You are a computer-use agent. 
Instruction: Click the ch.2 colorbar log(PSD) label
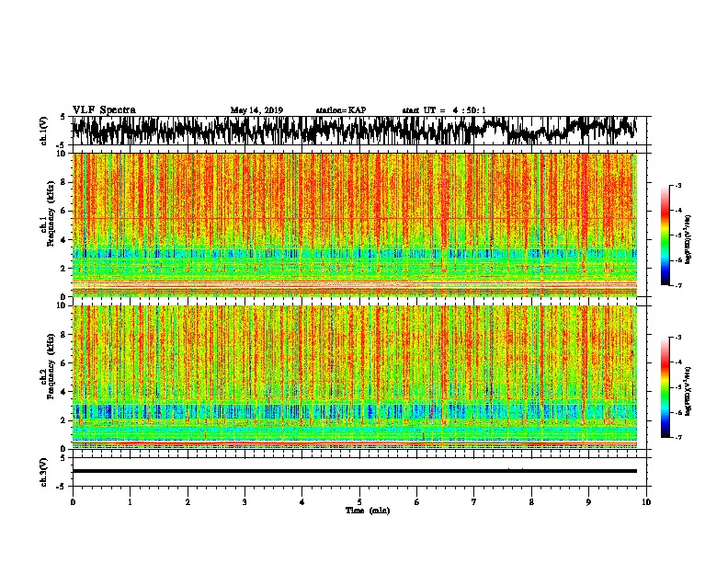click(x=688, y=391)
